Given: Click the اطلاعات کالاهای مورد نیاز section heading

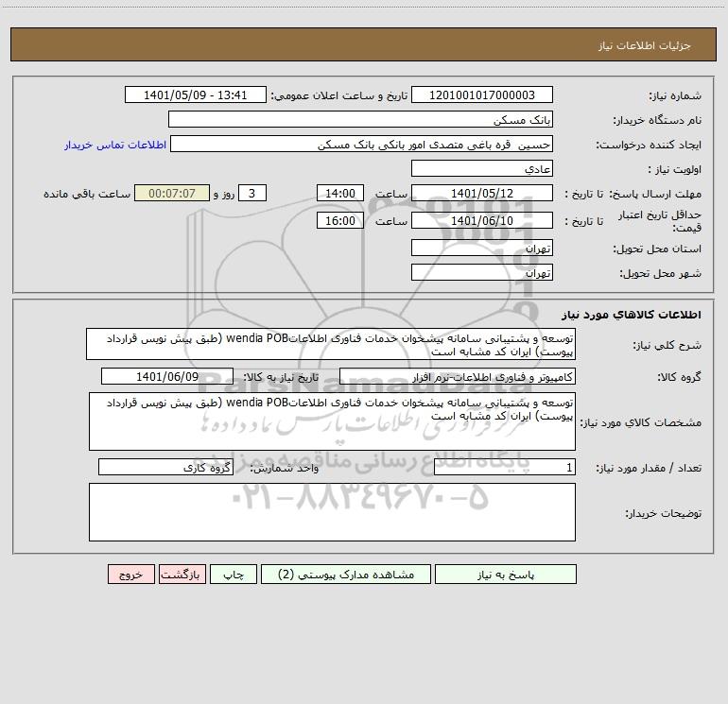Looking at the screenshot, I should pyautogui.click(x=632, y=315).
